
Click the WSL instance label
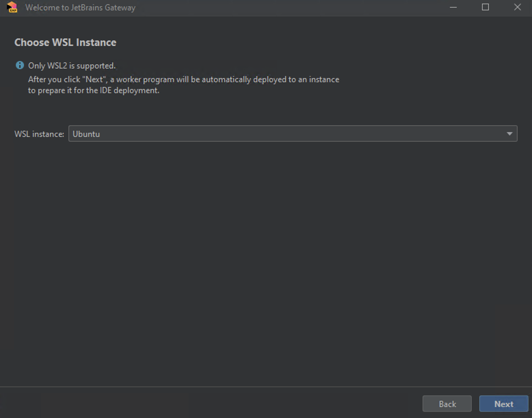39,134
